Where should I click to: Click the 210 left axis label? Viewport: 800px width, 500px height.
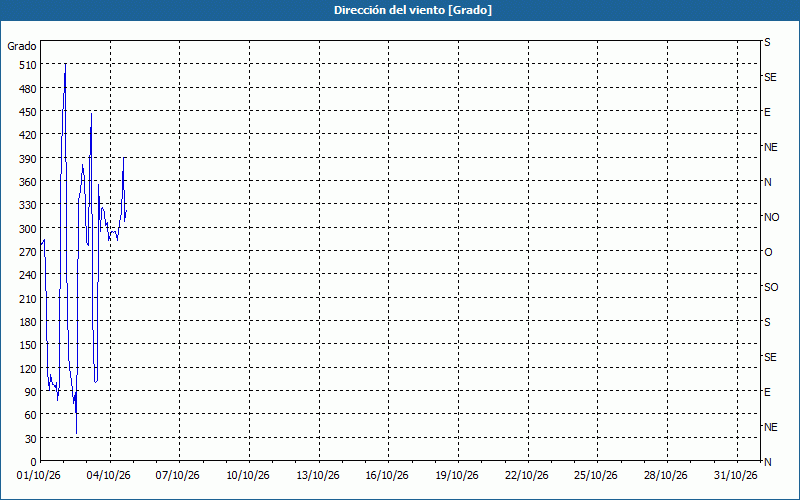click(x=28, y=298)
